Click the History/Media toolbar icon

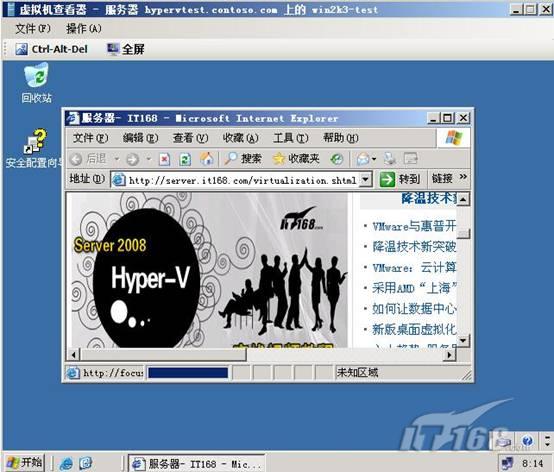(x=337, y=159)
